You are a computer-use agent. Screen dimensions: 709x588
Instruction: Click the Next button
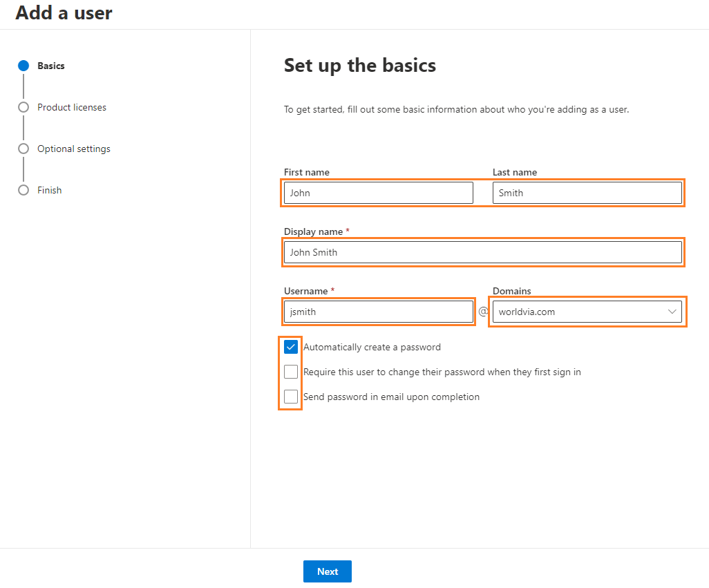point(328,571)
